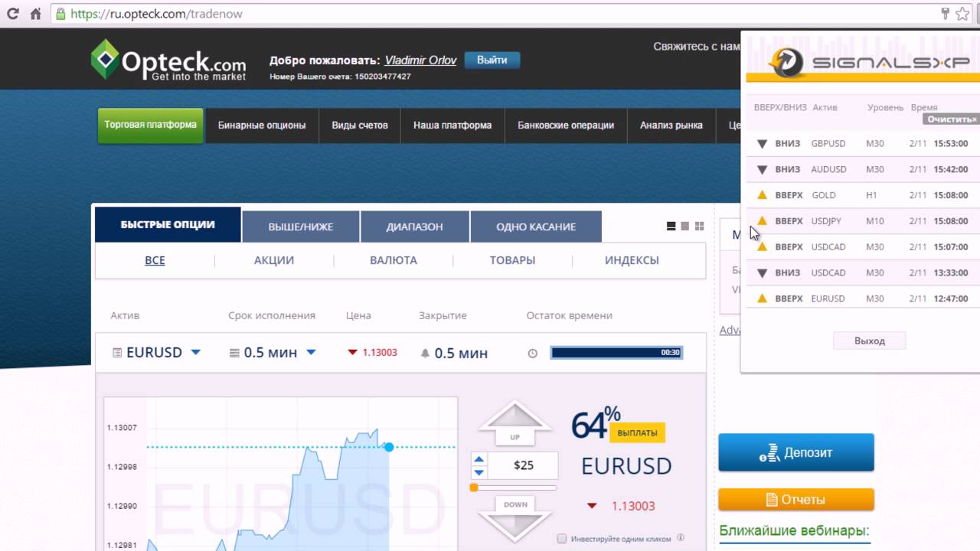980x551 pixels.
Task: Open the Торговая платформа menu item
Action: (x=150, y=125)
